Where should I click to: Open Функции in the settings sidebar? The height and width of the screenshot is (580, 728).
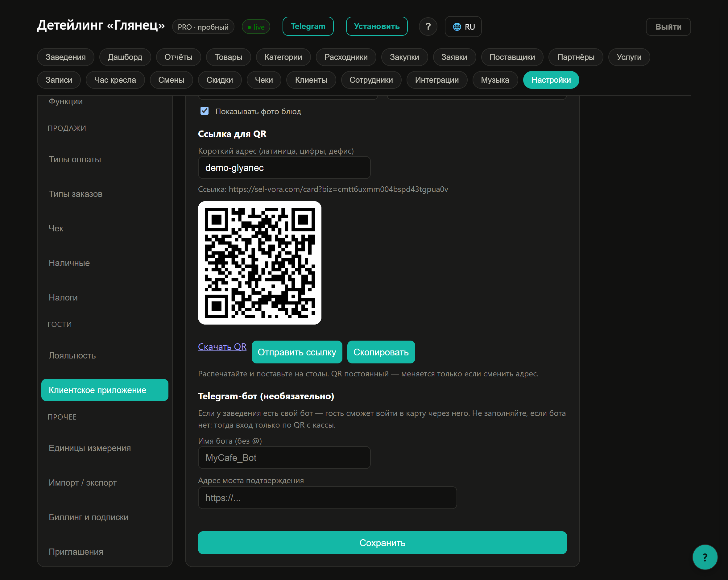pos(105,101)
